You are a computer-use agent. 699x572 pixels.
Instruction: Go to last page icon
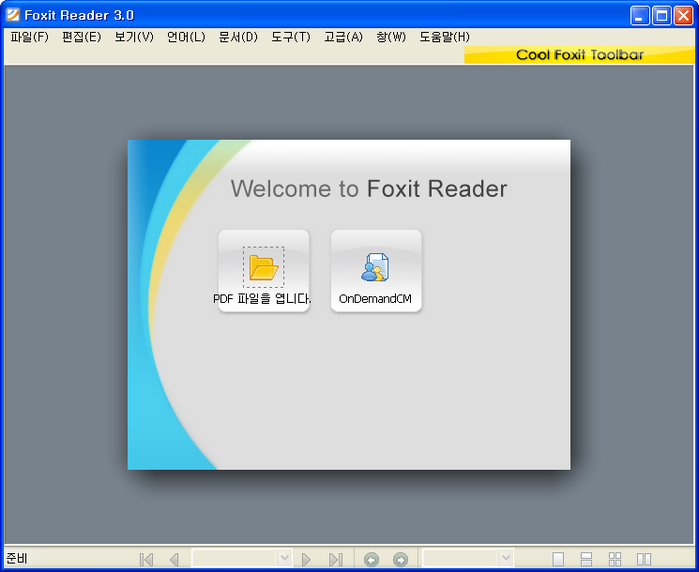336,559
